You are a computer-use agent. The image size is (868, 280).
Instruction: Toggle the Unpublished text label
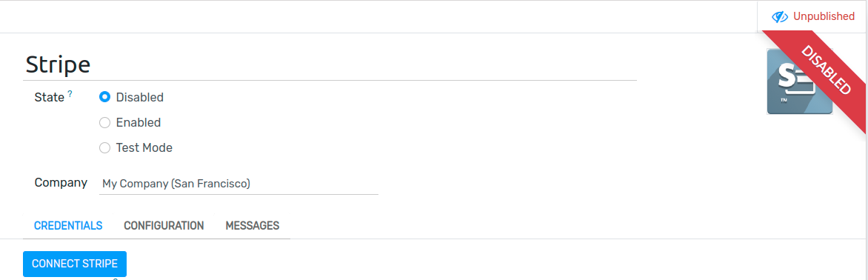[x=824, y=16]
